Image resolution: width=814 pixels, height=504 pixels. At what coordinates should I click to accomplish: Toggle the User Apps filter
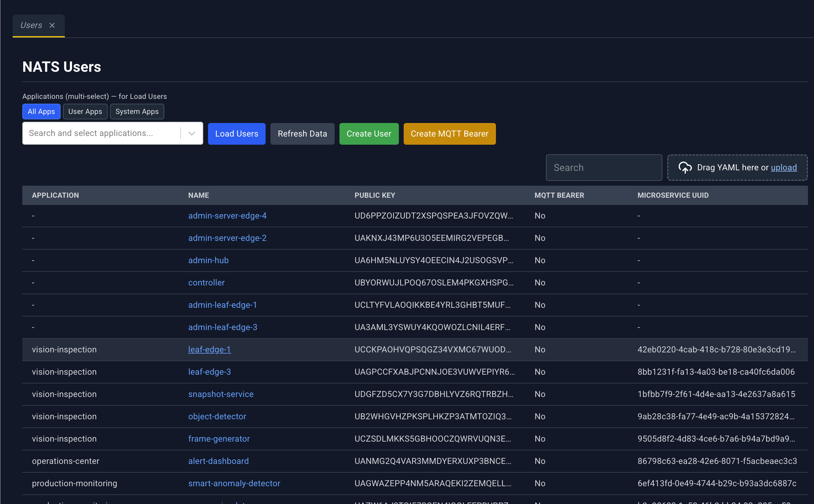[85, 111]
